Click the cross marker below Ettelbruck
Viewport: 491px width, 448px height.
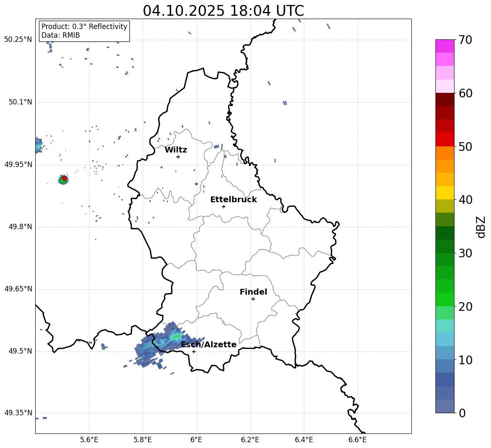click(x=224, y=206)
